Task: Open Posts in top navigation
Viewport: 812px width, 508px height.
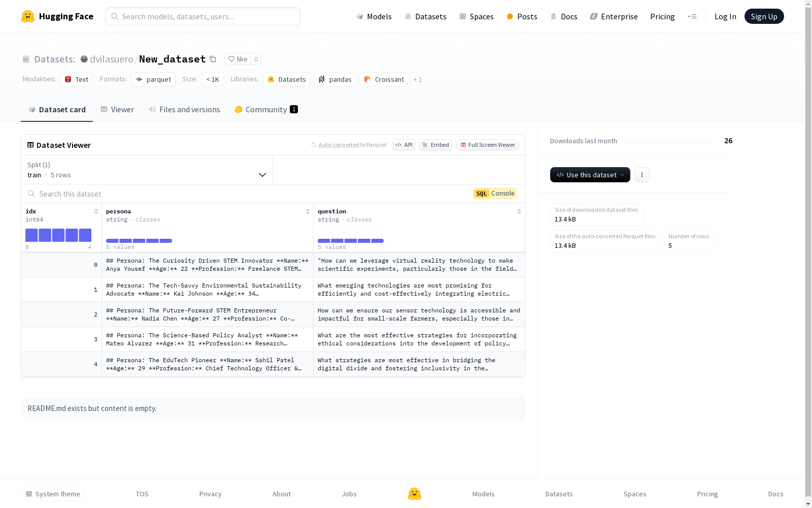Action: click(522, 16)
